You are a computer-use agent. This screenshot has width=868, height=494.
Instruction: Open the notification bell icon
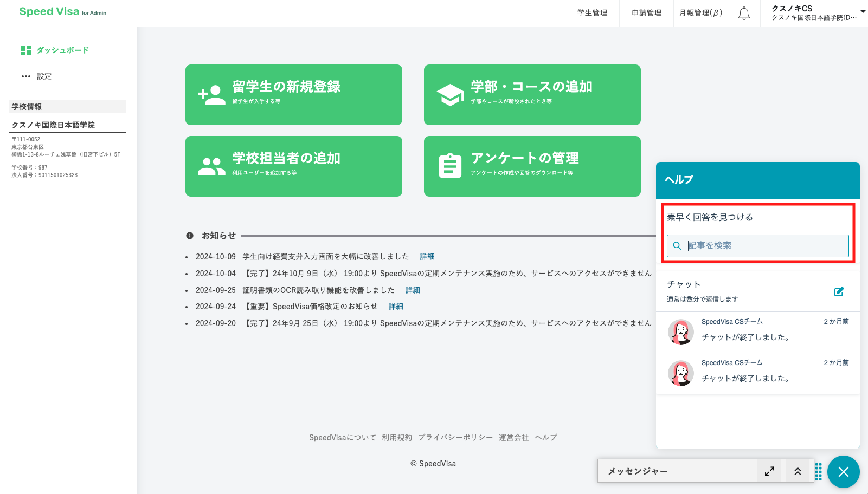point(744,13)
